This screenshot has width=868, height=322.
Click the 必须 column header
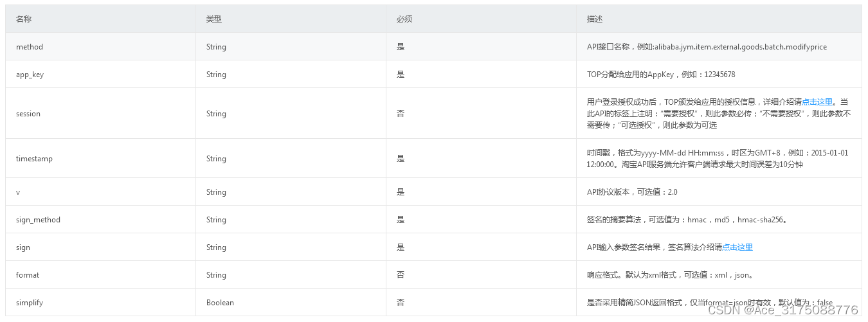tap(404, 19)
